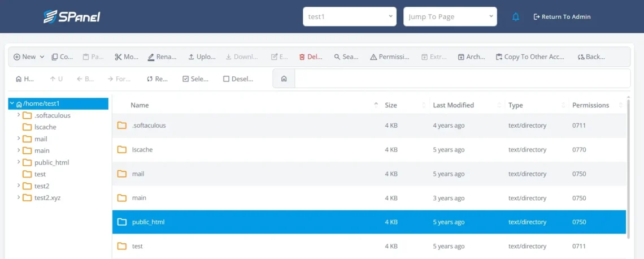Click the Back navigation button
This screenshot has height=259, width=644.
85,79
